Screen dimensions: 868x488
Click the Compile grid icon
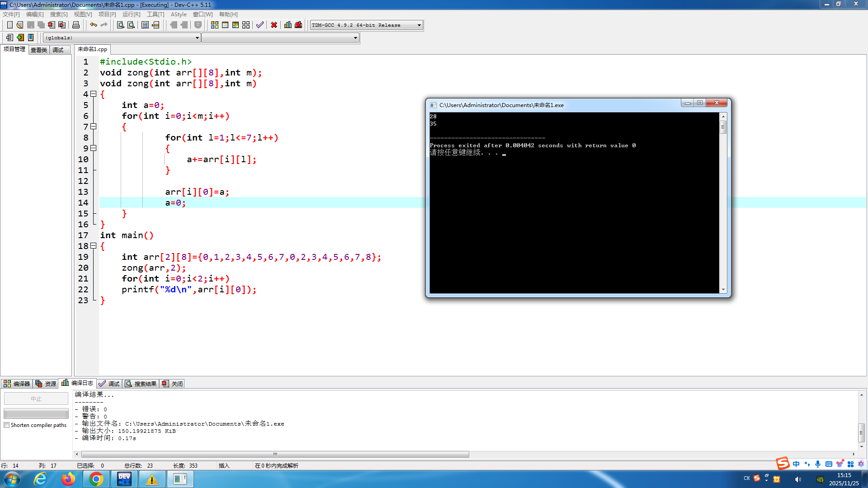[215, 25]
